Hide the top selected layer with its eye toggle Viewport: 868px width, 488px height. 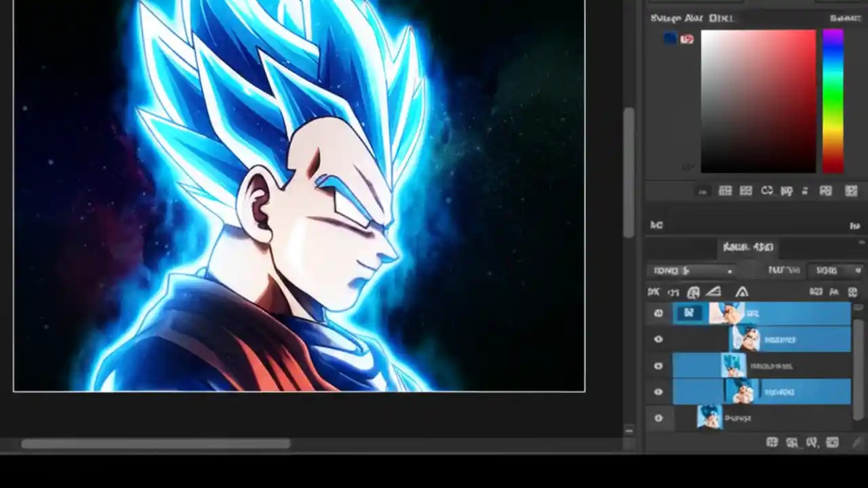click(x=657, y=313)
